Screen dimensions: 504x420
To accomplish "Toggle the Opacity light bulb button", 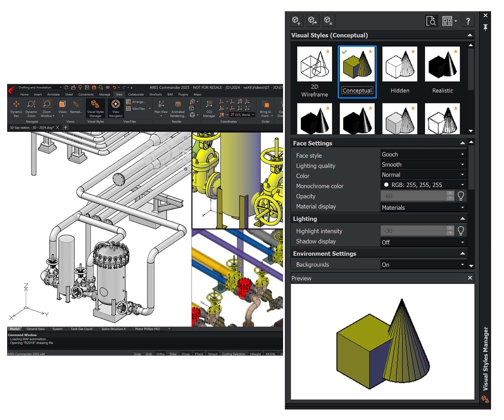I will 461,196.
